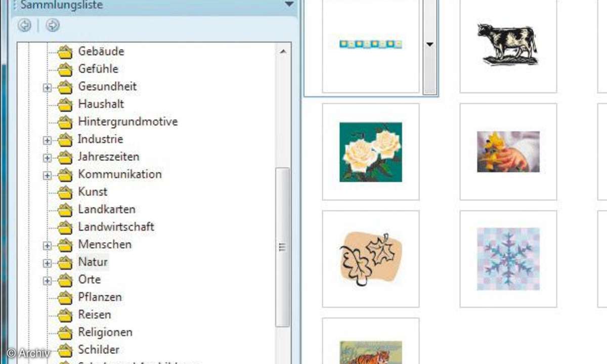The image size is (607, 364).
Task: Select the hand holding flower thumbnail
Action: [508, 152]
